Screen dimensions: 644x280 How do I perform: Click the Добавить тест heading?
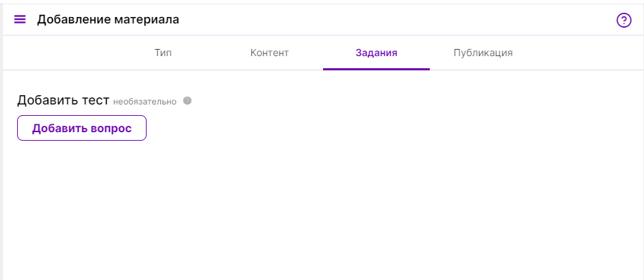pos(63,100)
